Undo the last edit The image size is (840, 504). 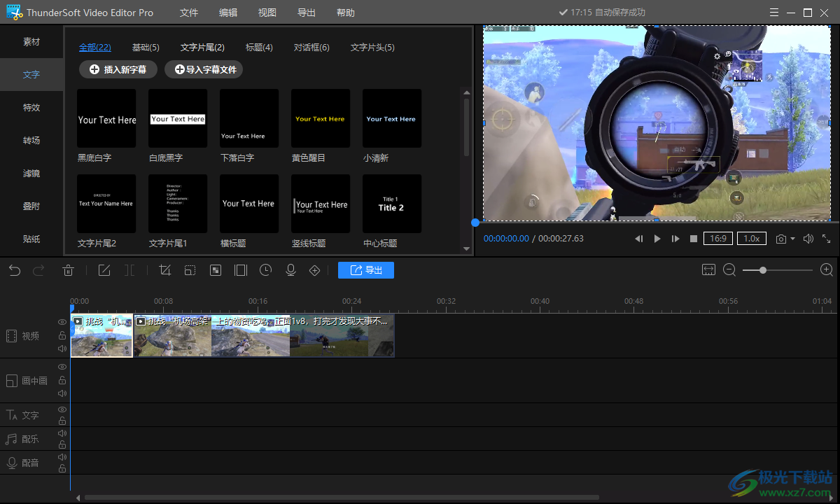[15, 270]
